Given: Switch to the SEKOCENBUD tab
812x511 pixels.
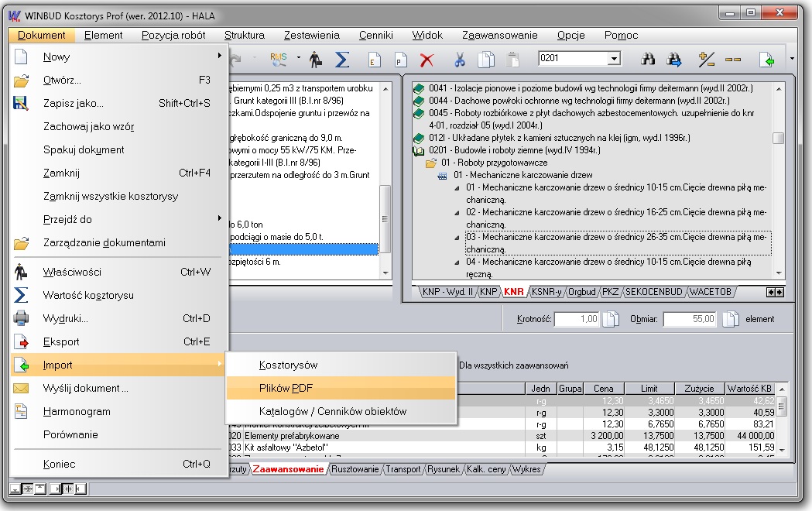Looking at the screenshot, I should tap(655, 292).
